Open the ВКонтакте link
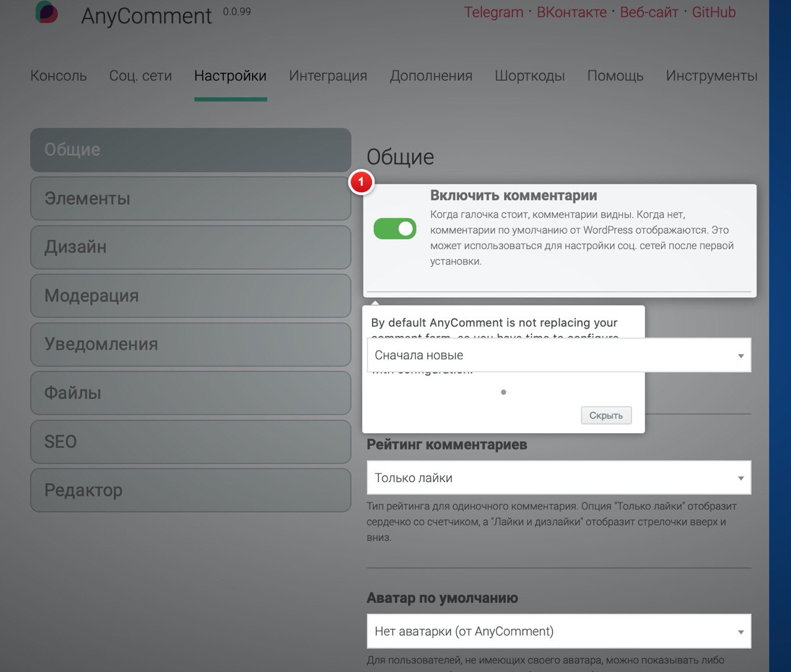The image size is (791, 672). (x=572, y=12)
